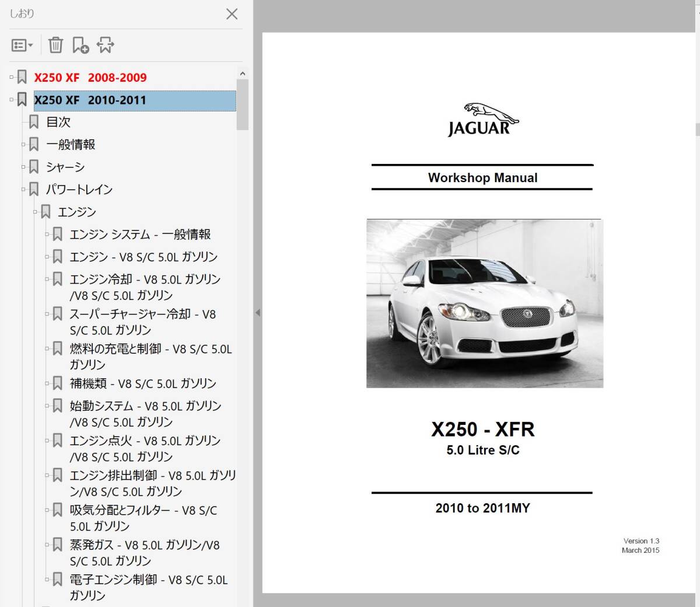Expand the X250 XF 2008-2009 node
Screen dimensions: 700x607
tap(11, 77)
